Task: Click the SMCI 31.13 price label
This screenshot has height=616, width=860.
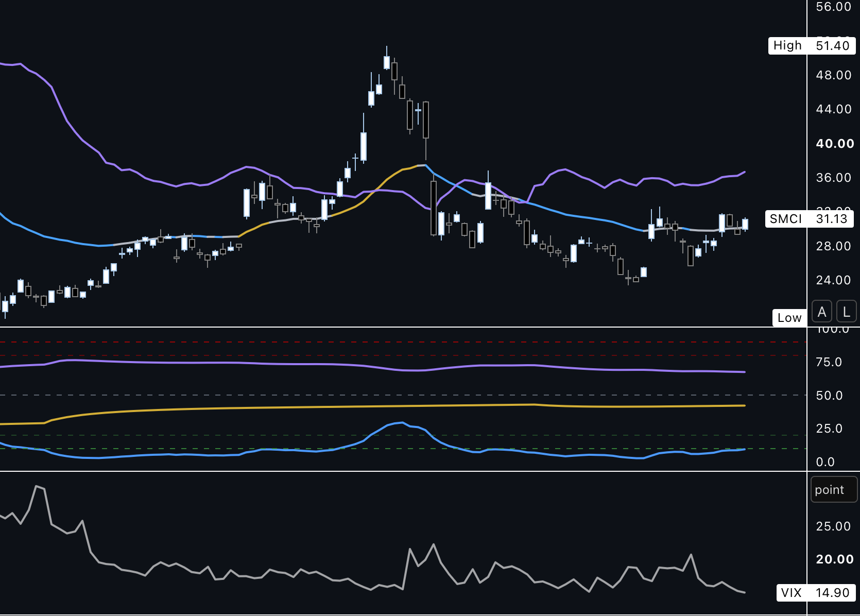Action: click(x=810, y=219)
